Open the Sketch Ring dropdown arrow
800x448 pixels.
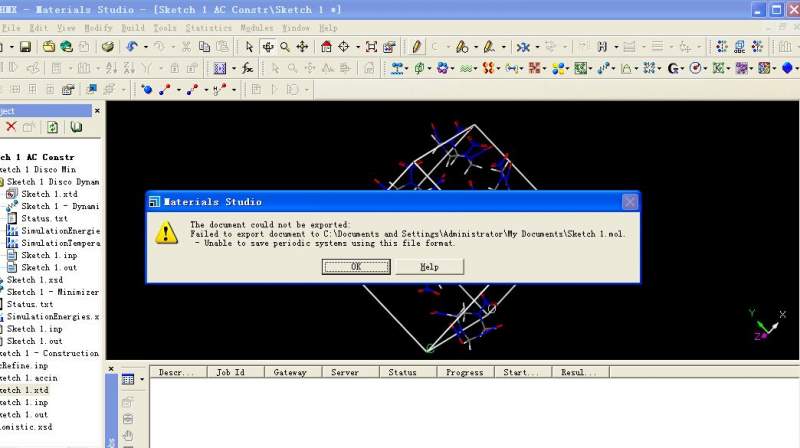pyautogui.click(x=476, y=47)
